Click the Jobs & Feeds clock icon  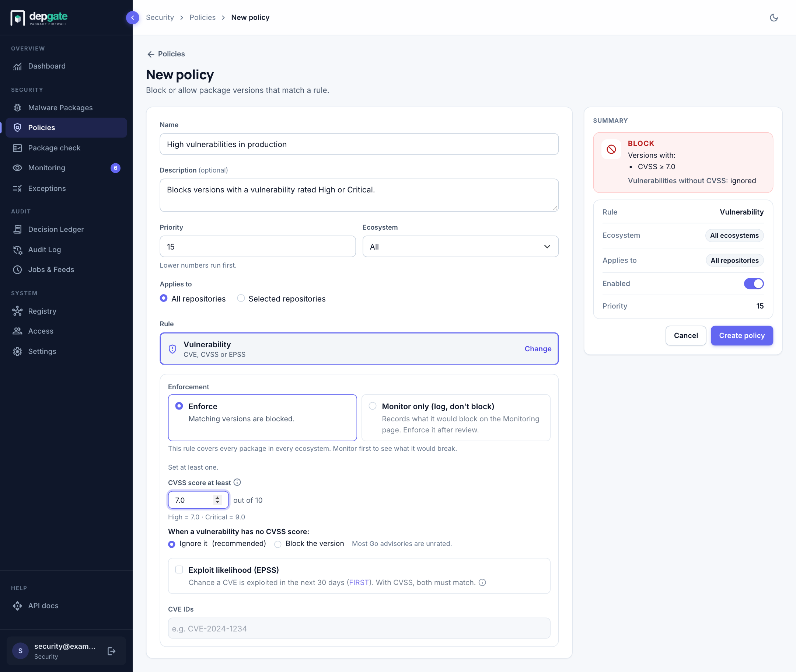(x=18, y=270)
